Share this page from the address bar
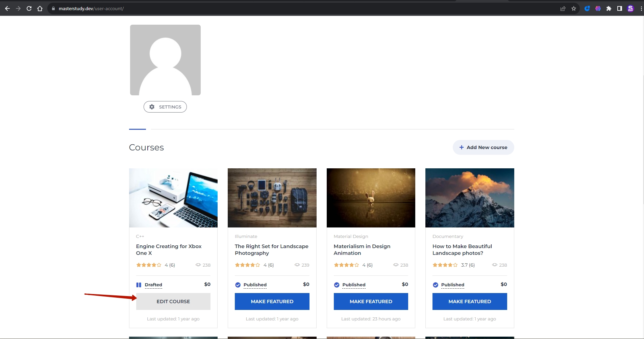644x339 pixels. click(x=563, y=8)
